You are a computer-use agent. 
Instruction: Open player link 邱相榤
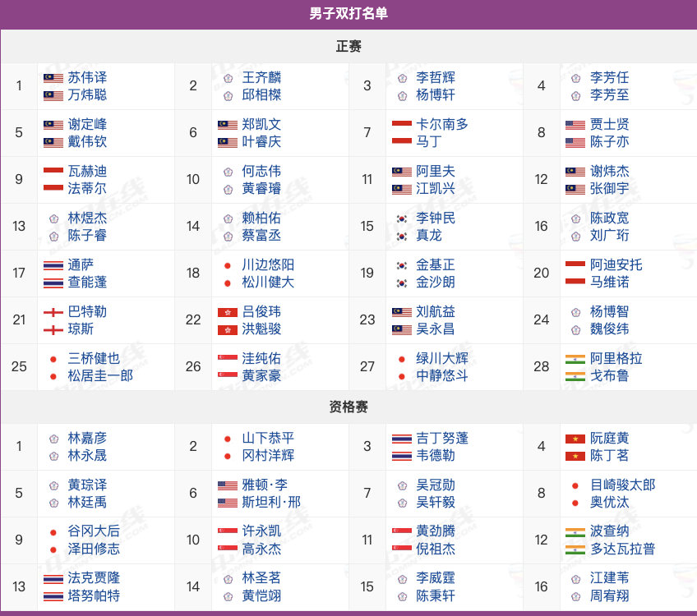(261, 95)
